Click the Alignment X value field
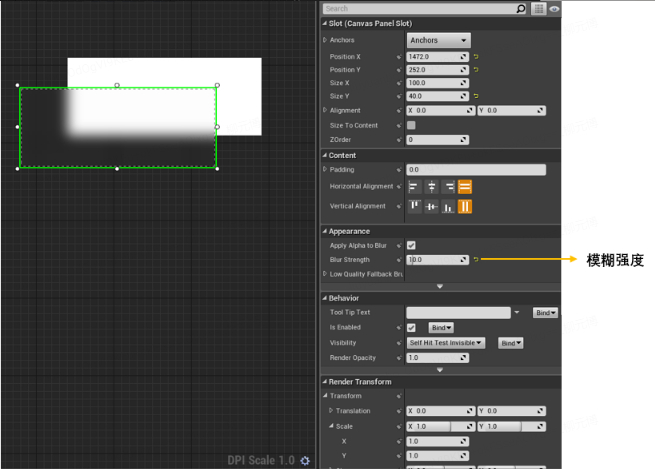 [x=441, y=110]
